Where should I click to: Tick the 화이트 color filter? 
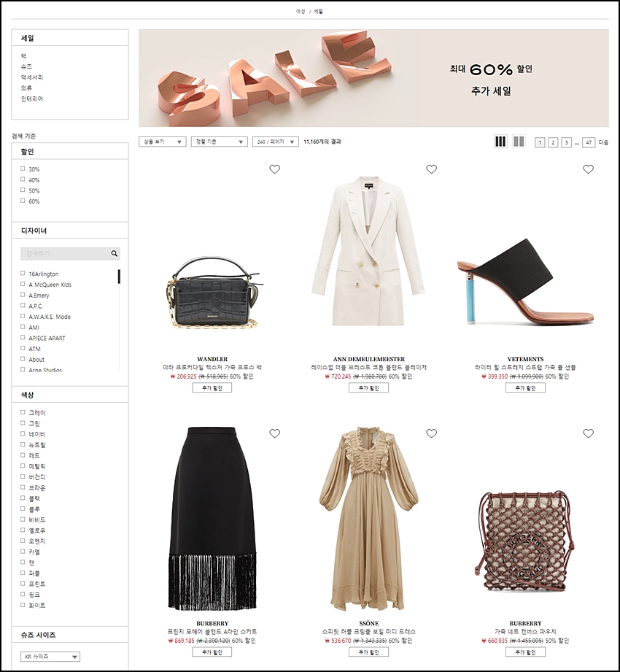pyautogui.click(x=23, y=605)
